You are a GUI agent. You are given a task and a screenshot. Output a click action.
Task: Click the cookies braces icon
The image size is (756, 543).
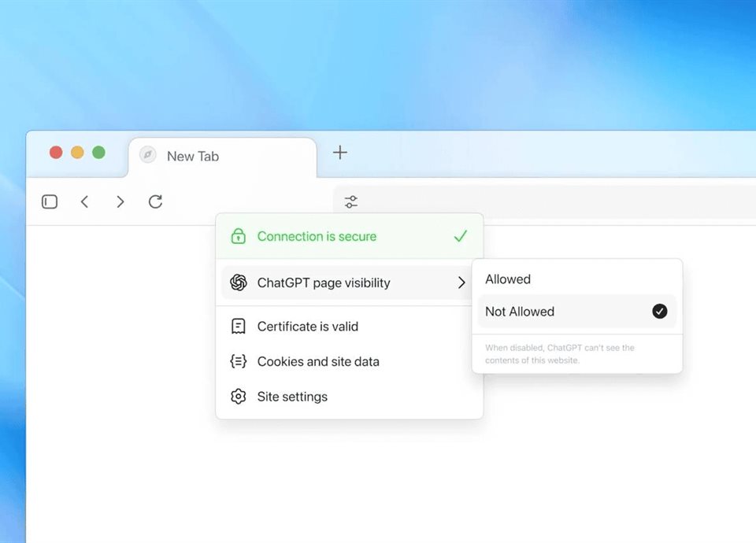pos(238,362)
